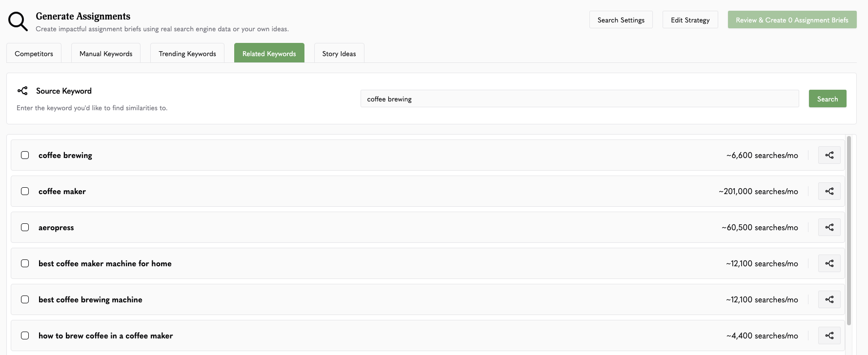The image size is (868, 355).
Task: Click the ~60,500 searches/mo value
Action: [760, 227]
